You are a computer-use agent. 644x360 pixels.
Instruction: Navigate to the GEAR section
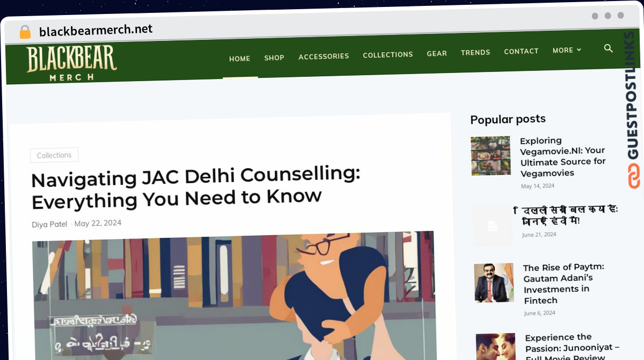click(x=437, y=54)
